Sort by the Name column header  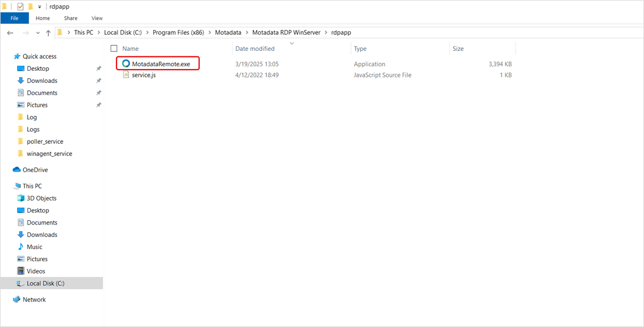(x=130, y=49)
